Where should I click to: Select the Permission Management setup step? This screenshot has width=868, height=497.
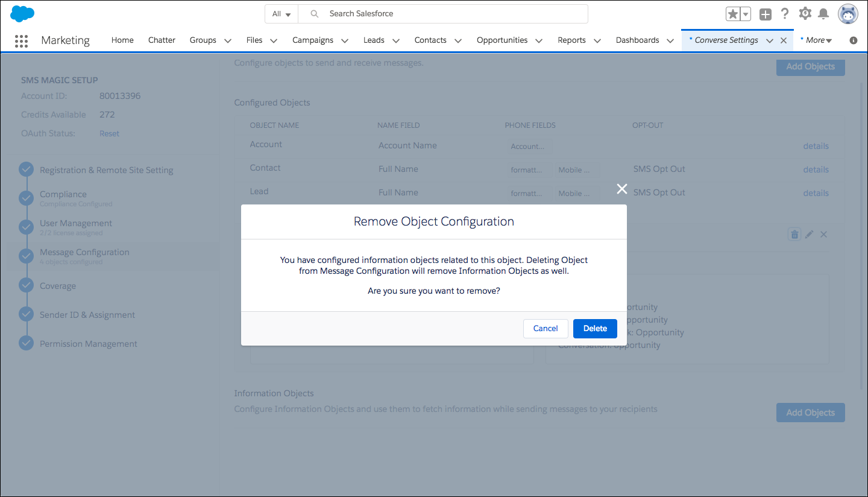coord(89,344)
